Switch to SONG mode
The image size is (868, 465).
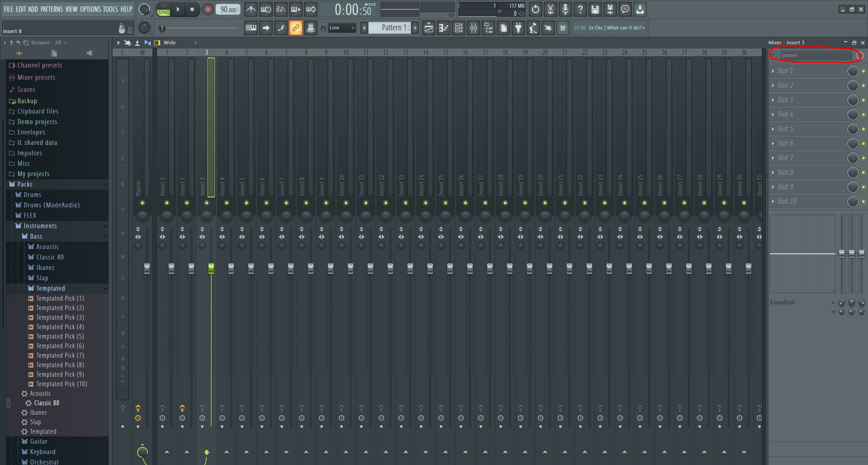163,13
